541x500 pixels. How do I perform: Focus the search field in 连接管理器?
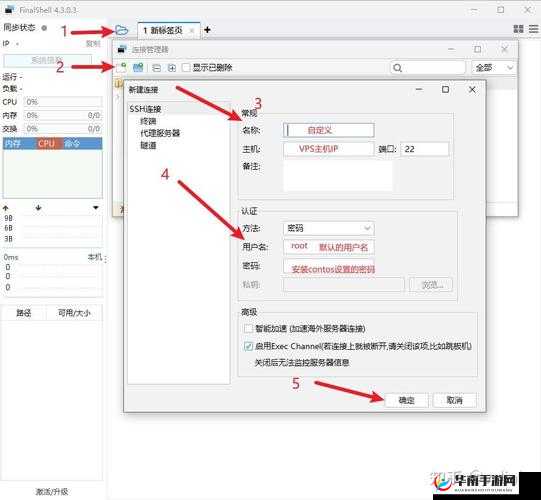coord(428,68)
